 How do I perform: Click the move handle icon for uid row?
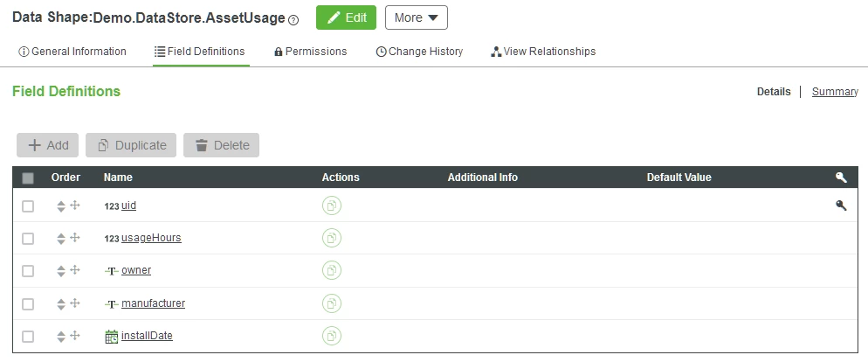75,205
